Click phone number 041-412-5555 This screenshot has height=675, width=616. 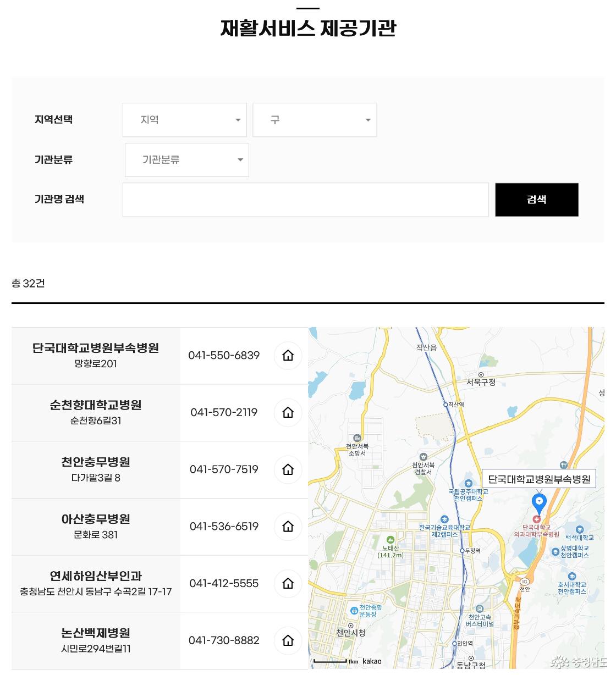coord(224,584)
